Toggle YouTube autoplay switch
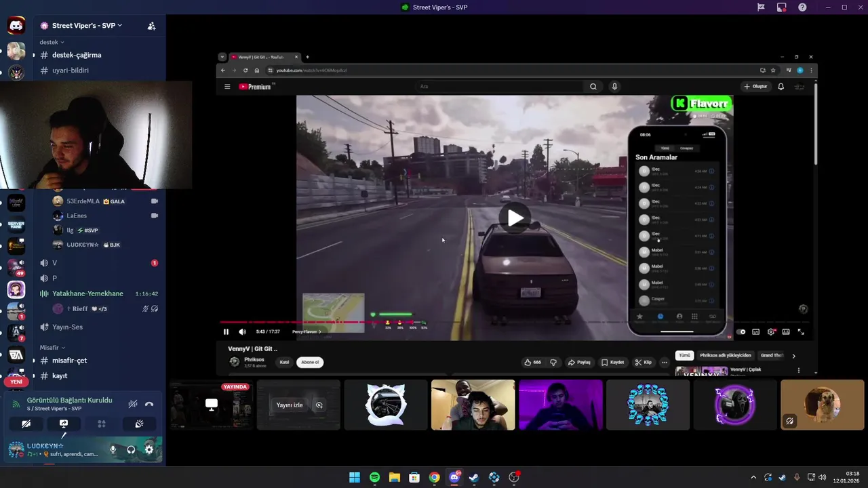The height and width of the screenshot is (488, 868). (741, 332)
